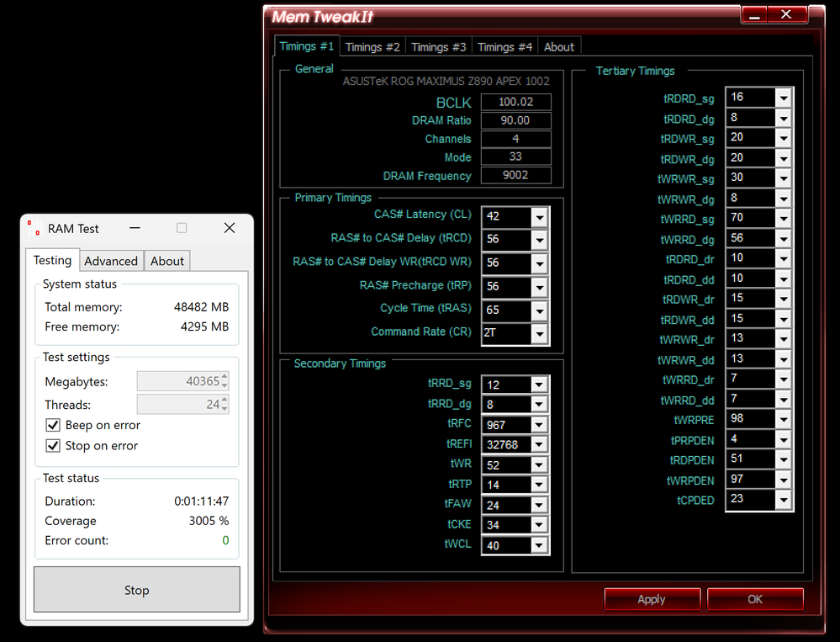Screen dimensions: 840x642
Task: Click the RAM Test app icon
Action: (x=34, y=228)
